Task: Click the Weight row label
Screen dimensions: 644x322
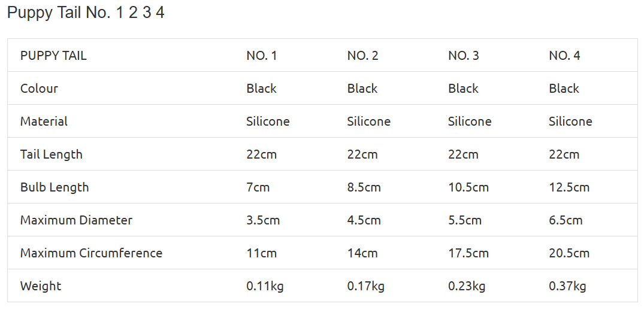Action: pyautogui.click(x=41, y=286)
